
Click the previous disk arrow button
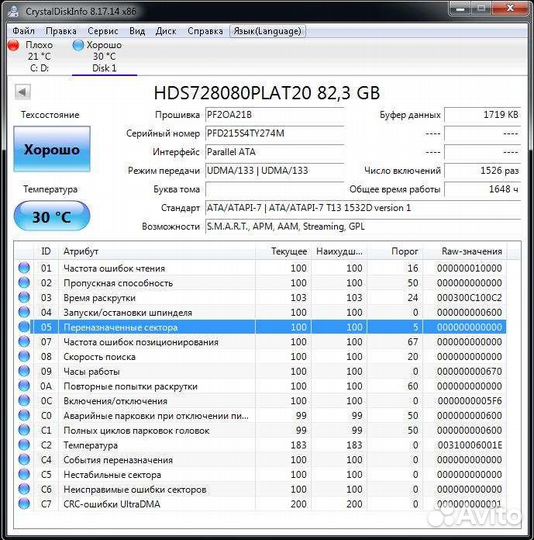(x=23, y=92)
